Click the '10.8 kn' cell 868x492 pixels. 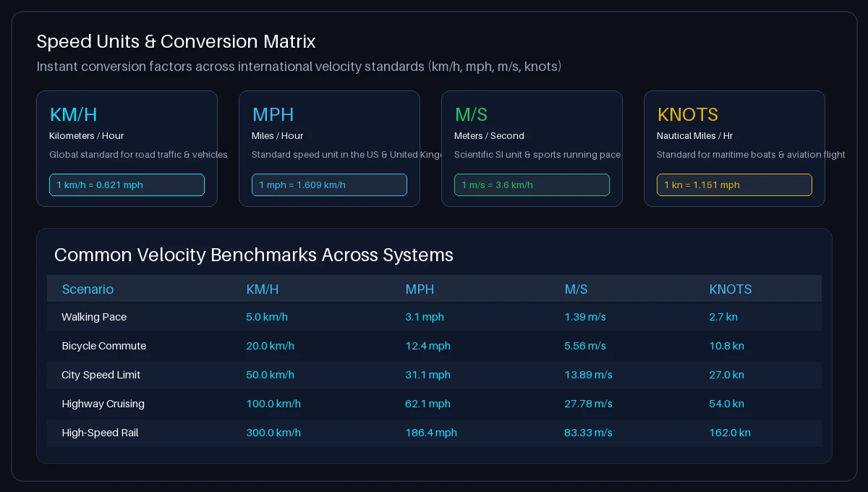(726, 346)
